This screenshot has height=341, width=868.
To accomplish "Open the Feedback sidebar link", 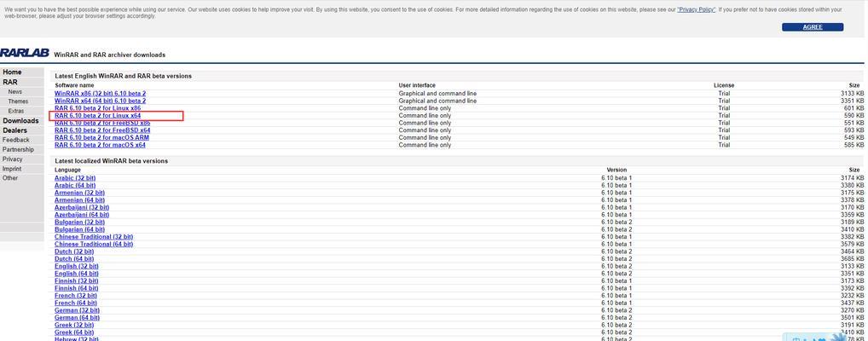I will coord(15,140).
